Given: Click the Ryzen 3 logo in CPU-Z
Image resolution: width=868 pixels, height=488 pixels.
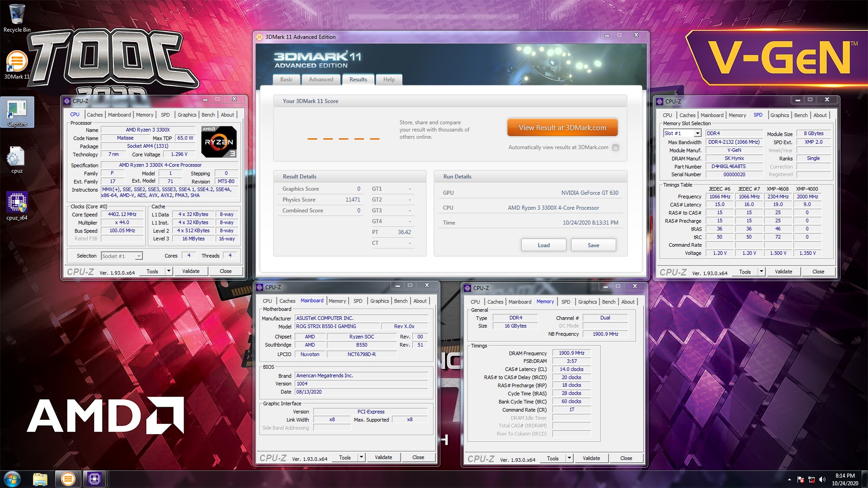Looking at the screenshot, I should [x=219, y=142].
